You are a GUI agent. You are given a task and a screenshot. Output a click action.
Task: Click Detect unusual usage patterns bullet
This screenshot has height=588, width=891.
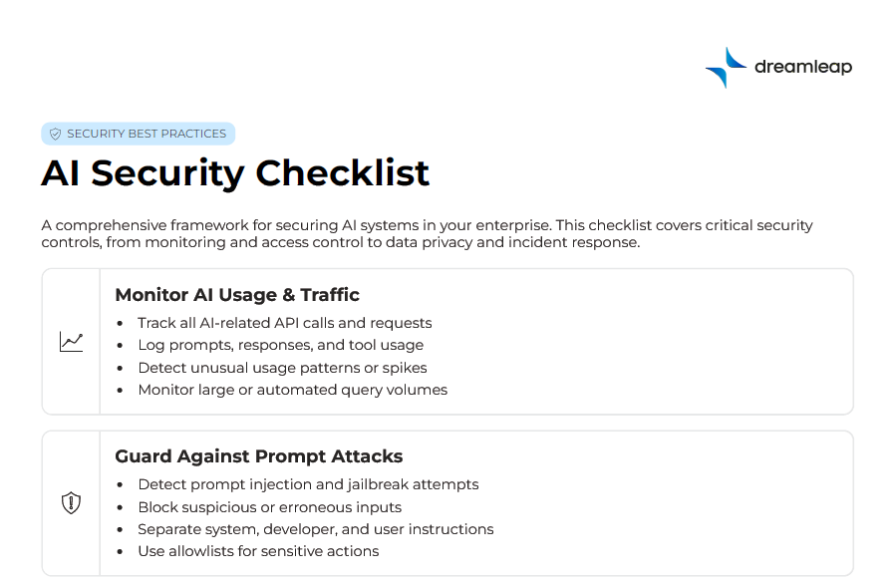(282, 368)
